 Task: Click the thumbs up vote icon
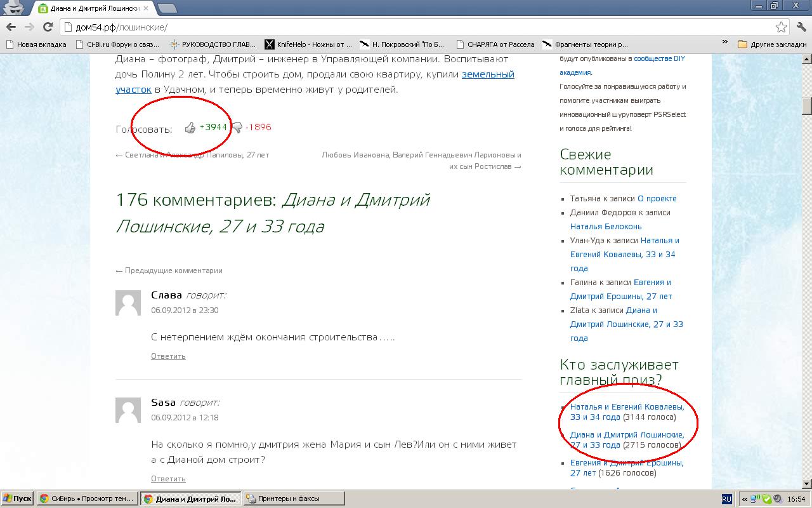click(x=190, y=128)
